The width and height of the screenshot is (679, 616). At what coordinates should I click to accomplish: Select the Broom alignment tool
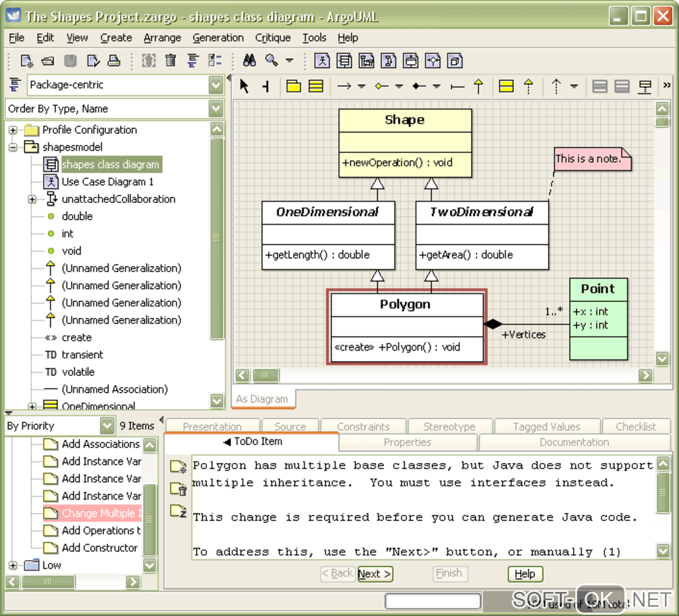pyautogui.click(x=266, y=86)
